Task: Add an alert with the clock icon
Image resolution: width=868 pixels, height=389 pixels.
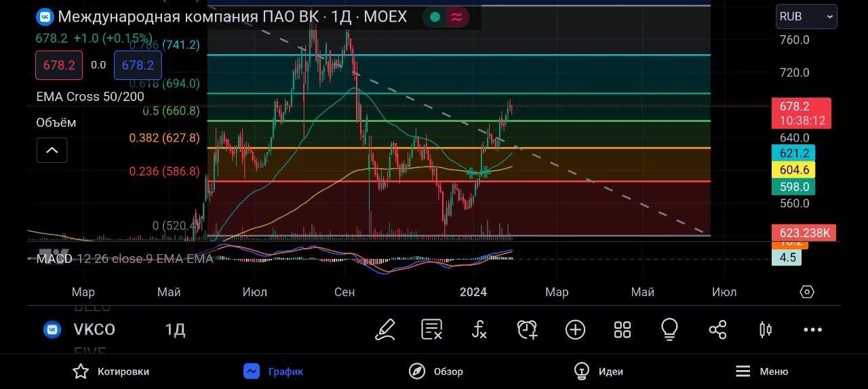Action: click(x=528, y=329)
